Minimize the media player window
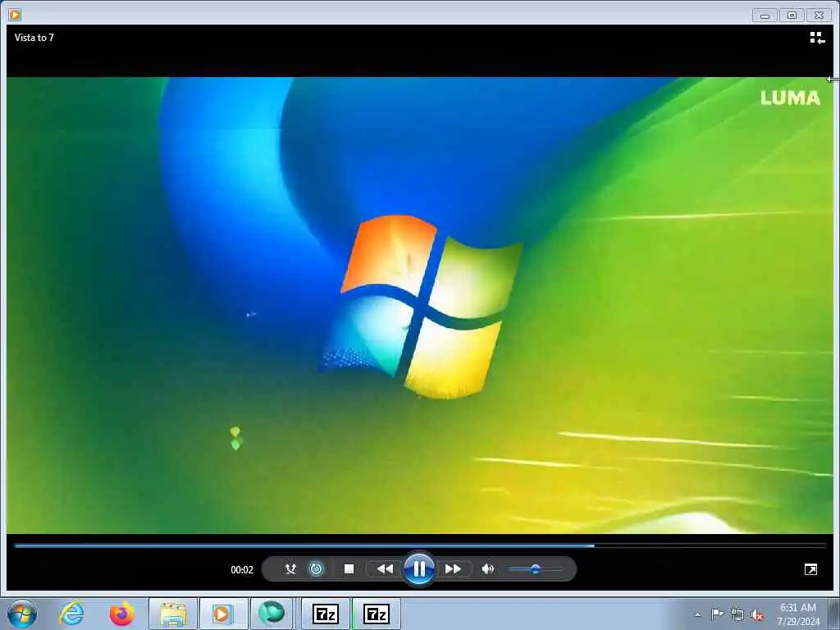The image size is (840, 630). pos(765,16)
